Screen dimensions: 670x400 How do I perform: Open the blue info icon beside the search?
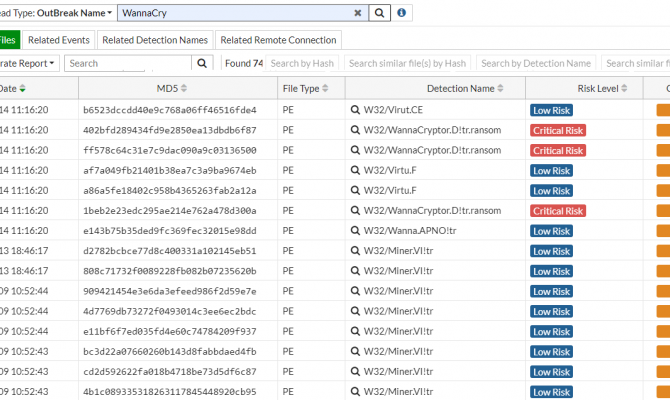tap(401, 12)
